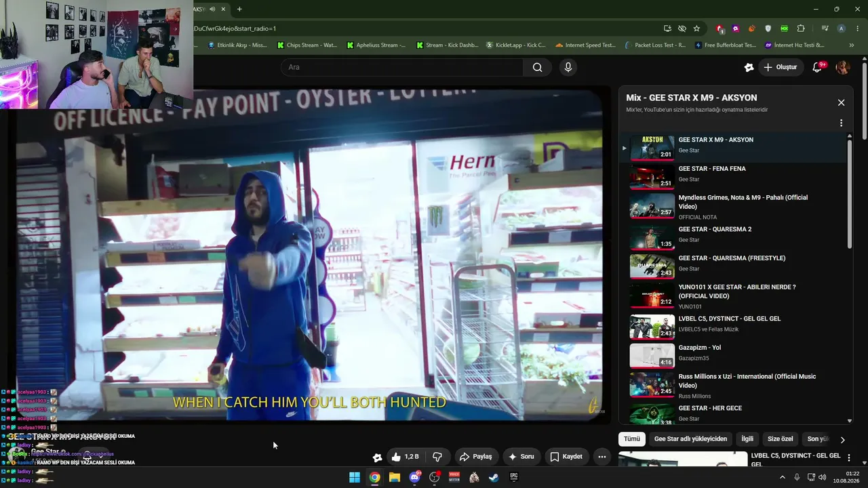Select the 'Gee Star adlı yükleyiciden' chip

(690, 439)
